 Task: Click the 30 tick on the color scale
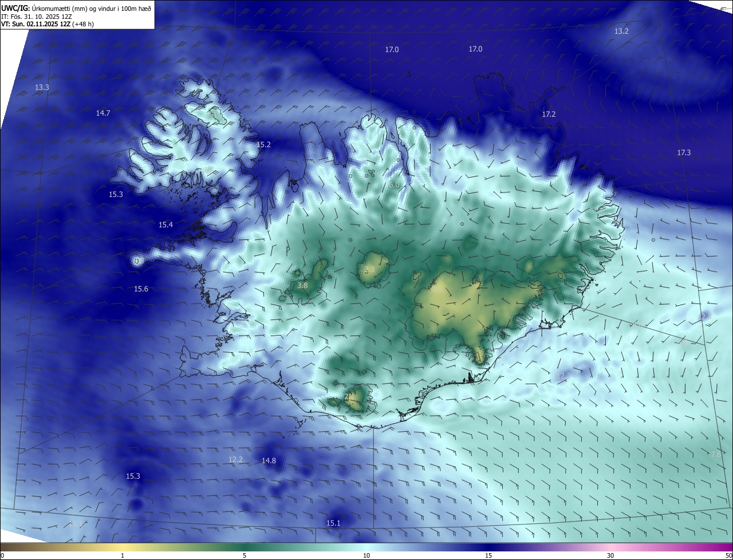click(x=610, y=556)
